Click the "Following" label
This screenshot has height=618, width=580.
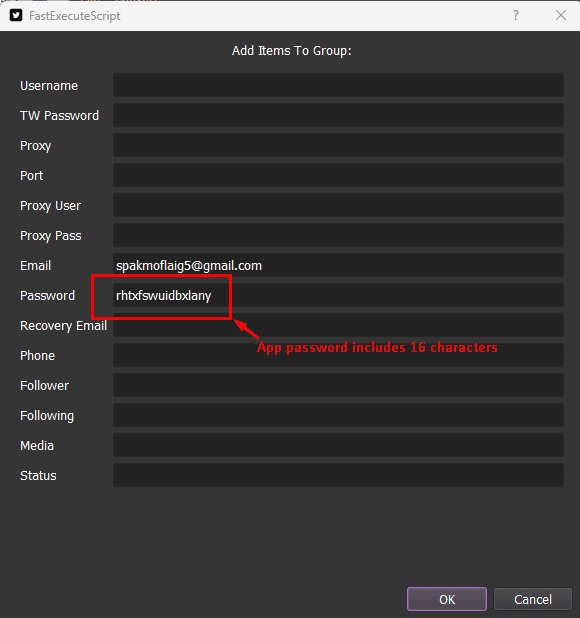47,416
